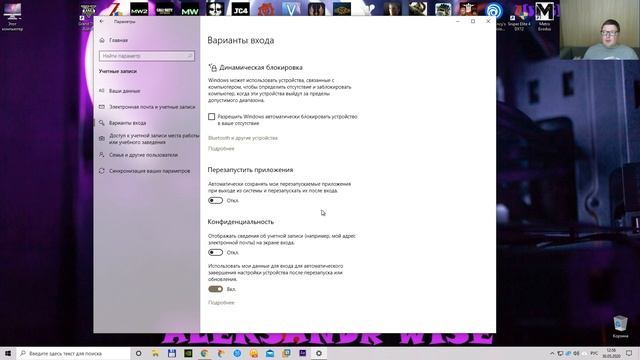This screenshot has height=360, width=640.
Task: Open Семья и другие пользователи
Action: point(143,155)
